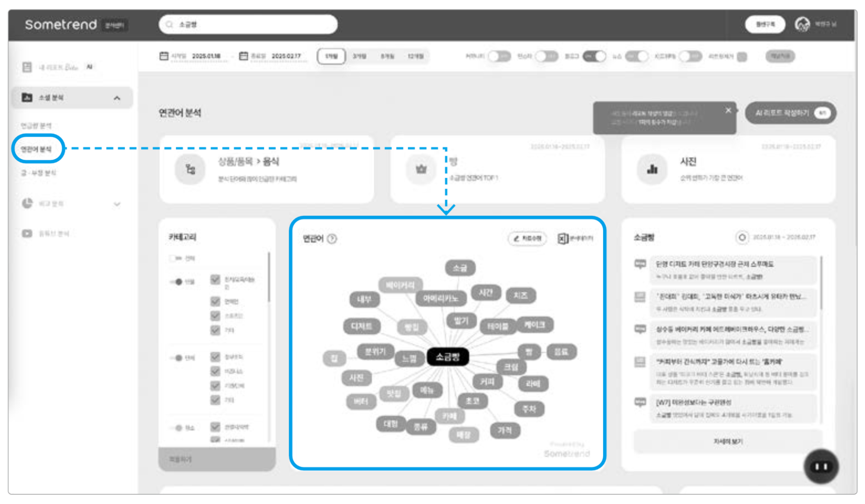Click the start date calendar icon

[164, 56]
